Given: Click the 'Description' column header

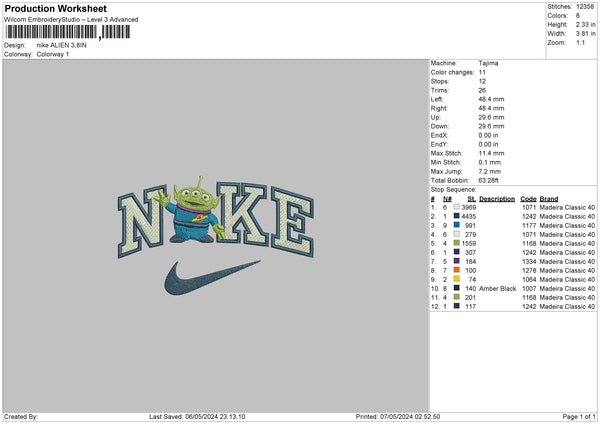Looking at the screenshot, I should [497, 199].
